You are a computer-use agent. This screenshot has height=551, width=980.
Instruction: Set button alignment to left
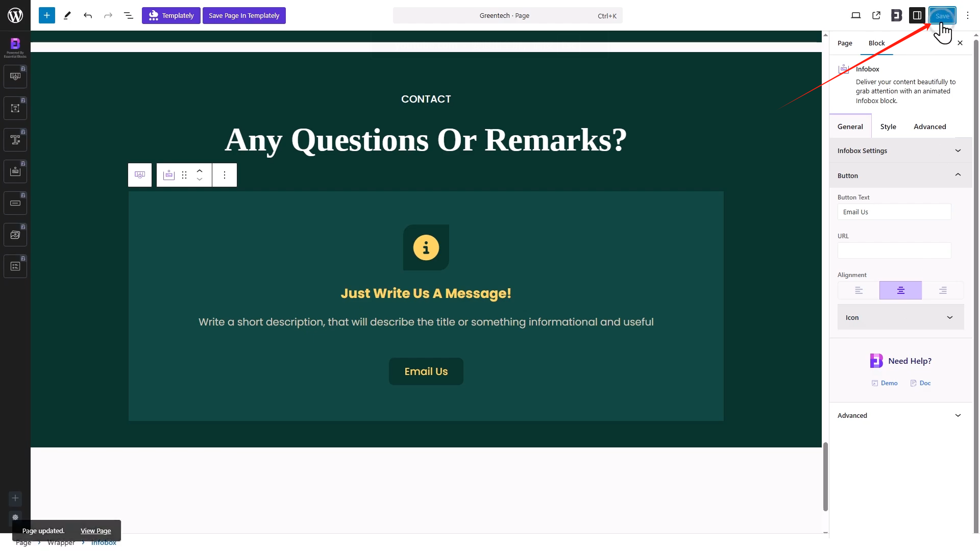[x=859, y=290]
